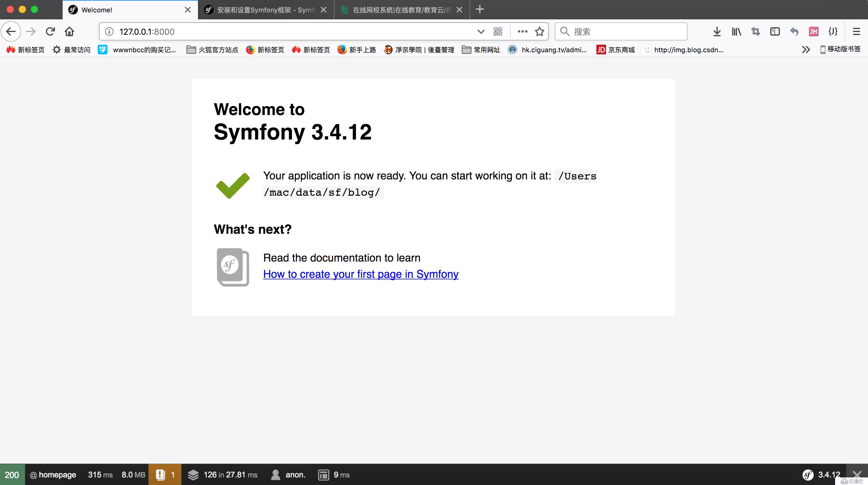Image resolution: width=868 pixels, height=485 pixels.
Task: Toggle the sidebar view icon
Action: [775, 31]
